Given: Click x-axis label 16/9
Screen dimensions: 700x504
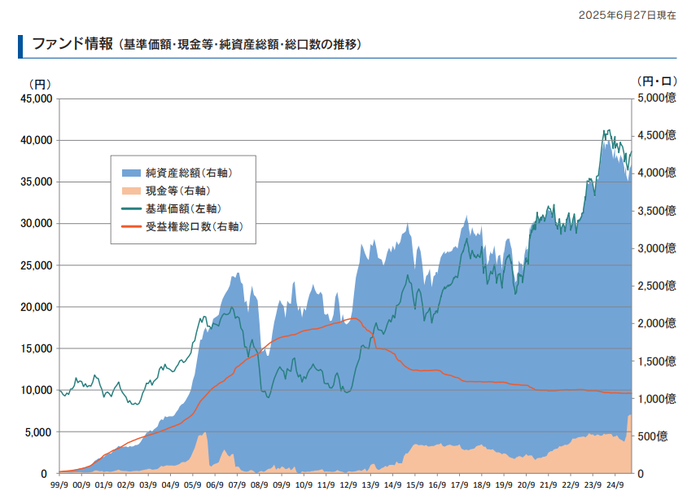Looking at the screenshot, I should point(438,485).
